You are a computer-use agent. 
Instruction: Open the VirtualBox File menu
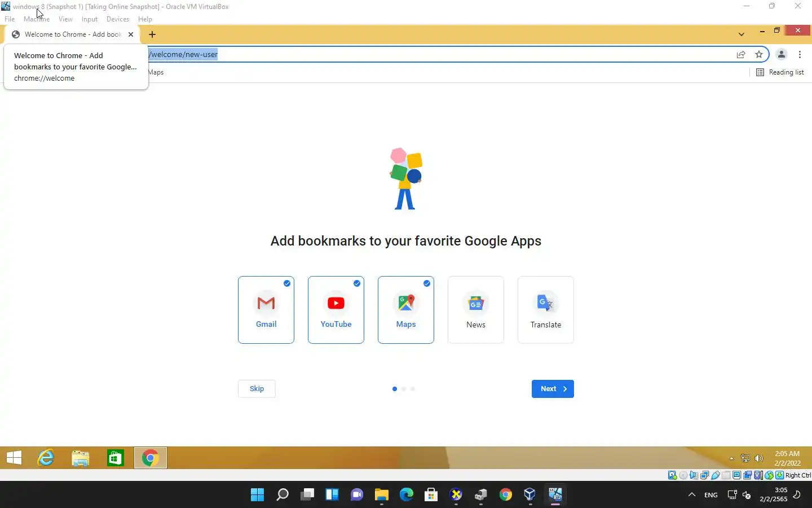pyautogui.click(x=10, y=19)
